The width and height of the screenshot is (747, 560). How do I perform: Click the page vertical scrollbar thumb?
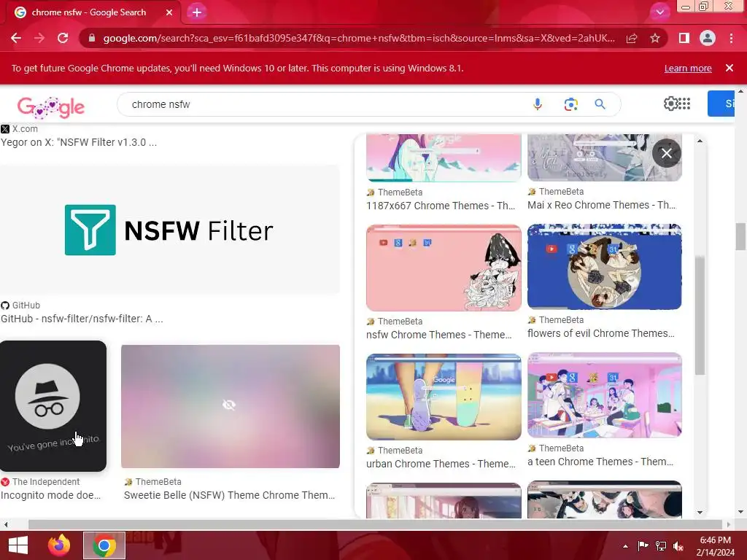pyautogui.click(x=741, y=237)
